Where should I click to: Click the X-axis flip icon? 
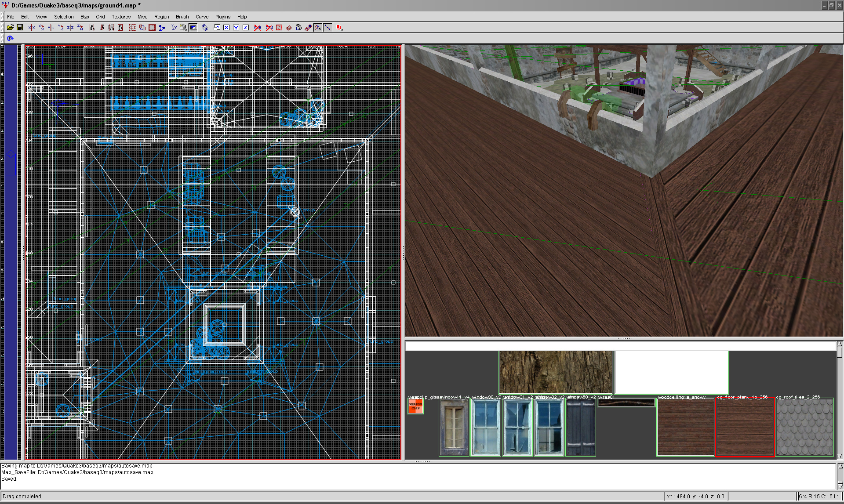(x=32, y=27)
